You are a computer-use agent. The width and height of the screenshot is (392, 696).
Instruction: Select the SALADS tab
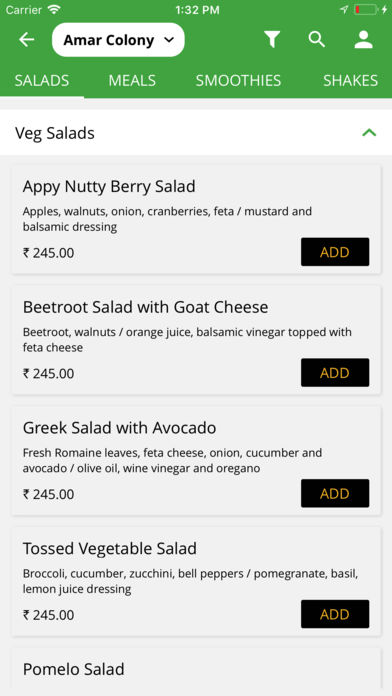(42, 81)
